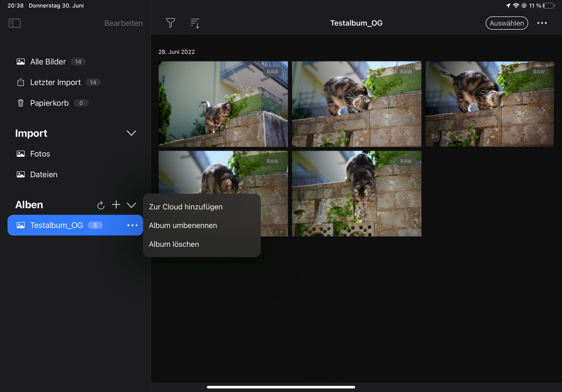Collapse the Import section chevron
Image resolution: width=562 pixels, height=392 pixels.
132,133
